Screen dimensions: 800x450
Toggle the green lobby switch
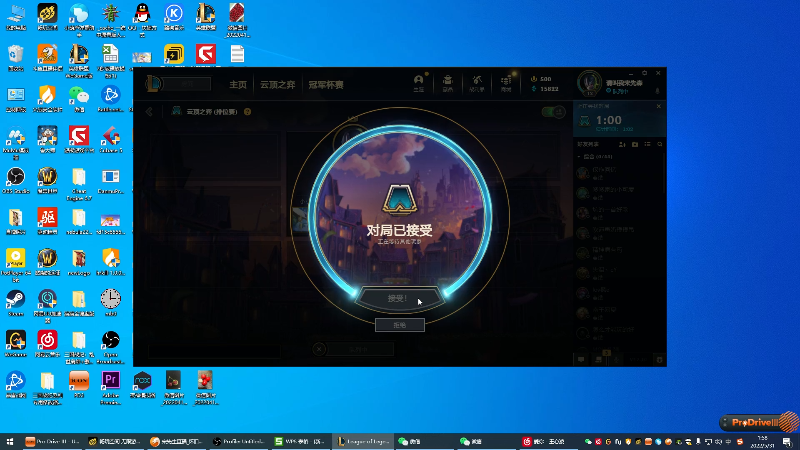click(553, 112)
